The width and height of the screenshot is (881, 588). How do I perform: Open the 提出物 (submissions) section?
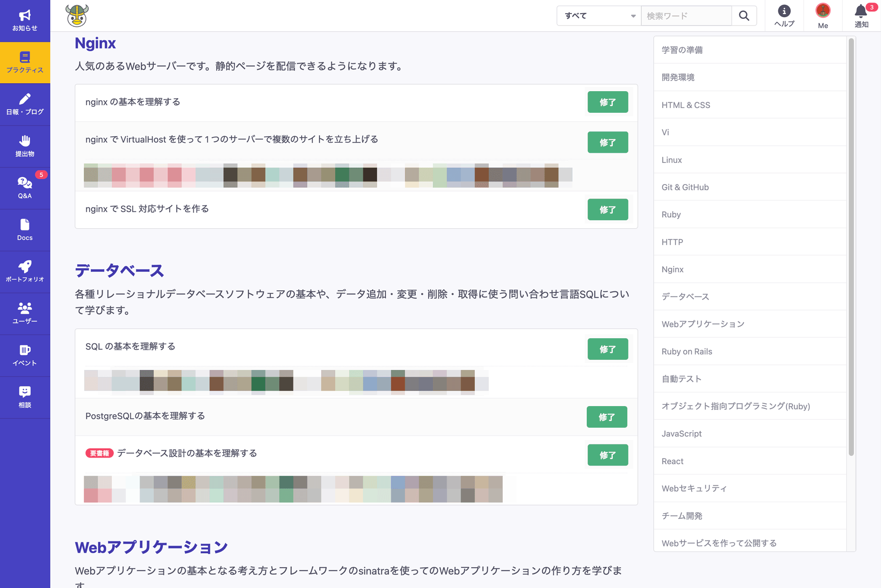pos(25,146)
